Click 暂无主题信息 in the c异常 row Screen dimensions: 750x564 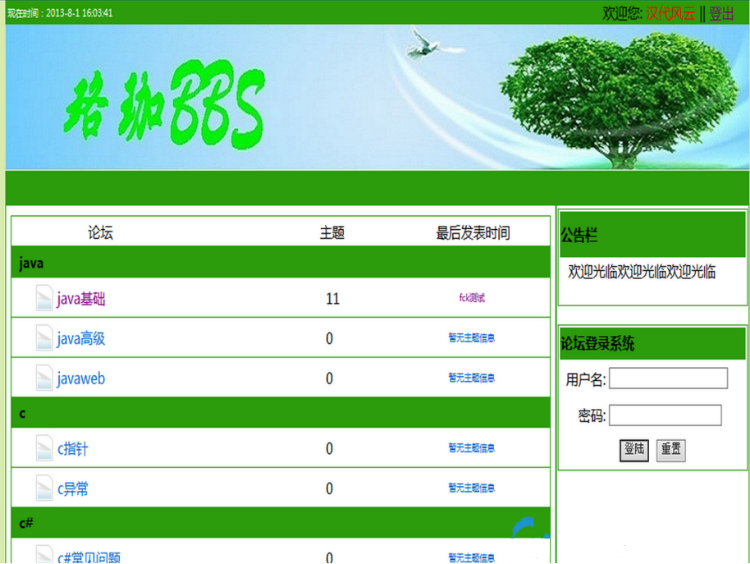[472, 488]
